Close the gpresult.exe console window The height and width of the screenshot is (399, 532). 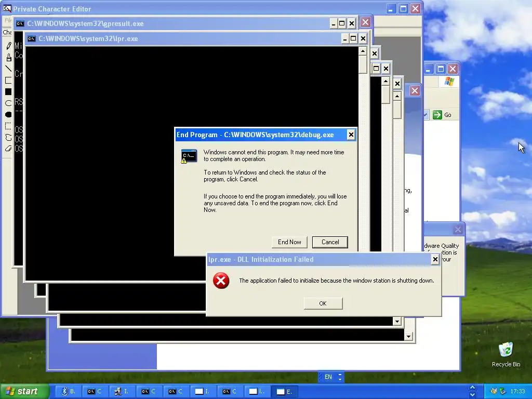click(x=352, y=23)
